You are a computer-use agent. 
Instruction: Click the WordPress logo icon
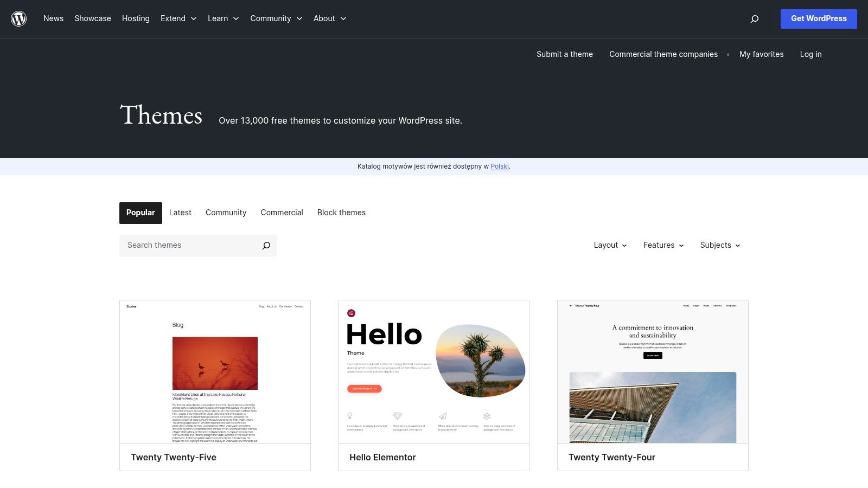pyautogui.click(x=19, y=18)
